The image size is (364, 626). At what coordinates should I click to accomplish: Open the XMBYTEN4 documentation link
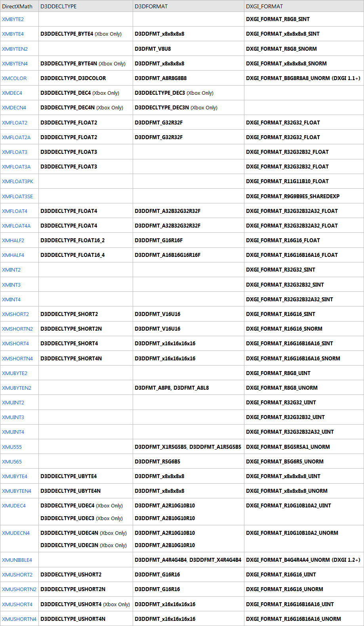coord(15,63)
